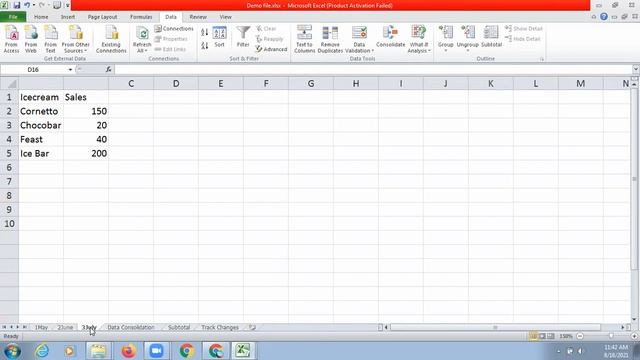Open Subtotal sheet tab

pos(179,327)
